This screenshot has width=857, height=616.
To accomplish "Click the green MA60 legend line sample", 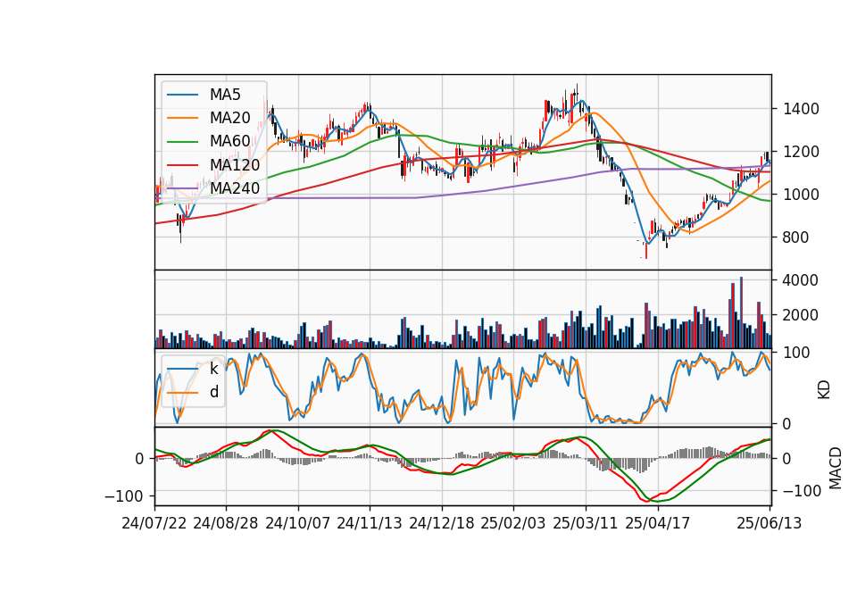I will click(182, 142).
